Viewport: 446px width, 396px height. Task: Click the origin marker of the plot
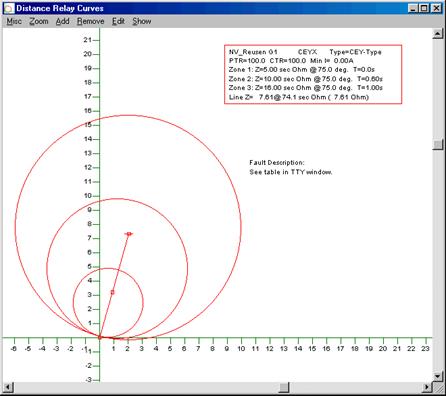[x=99, y=337]
